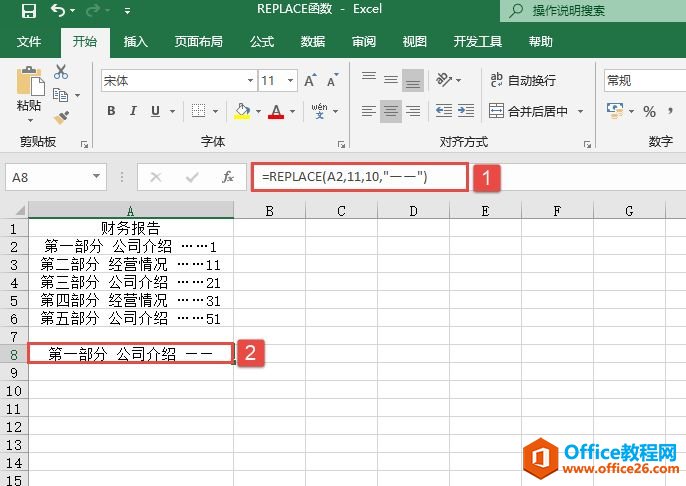Click the text Orientation icon
Viewport: 686px width, 486px height.
444,80
